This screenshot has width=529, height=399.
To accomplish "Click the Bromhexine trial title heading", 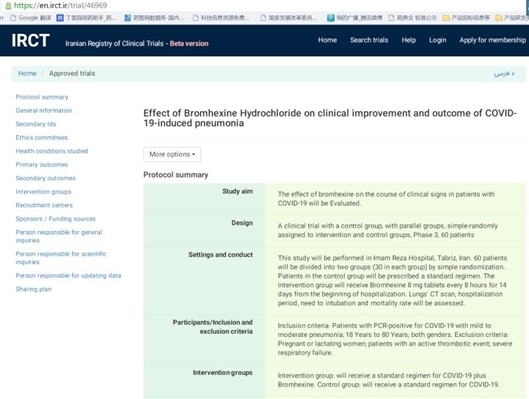I will coord(330,118).
